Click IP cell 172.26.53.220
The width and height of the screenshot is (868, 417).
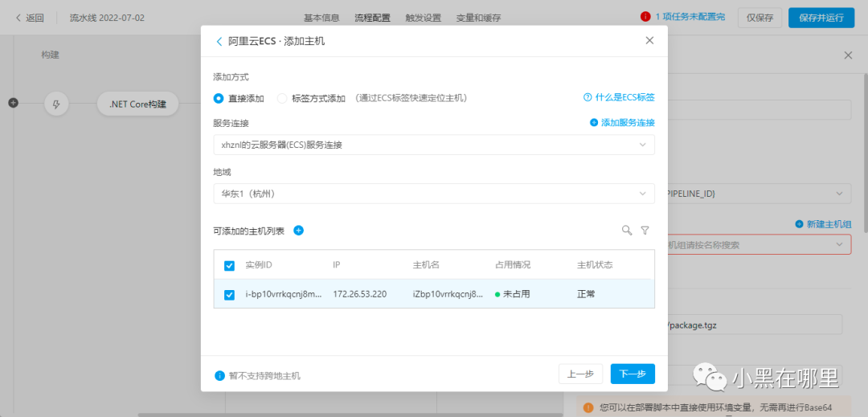click(360, 294)
